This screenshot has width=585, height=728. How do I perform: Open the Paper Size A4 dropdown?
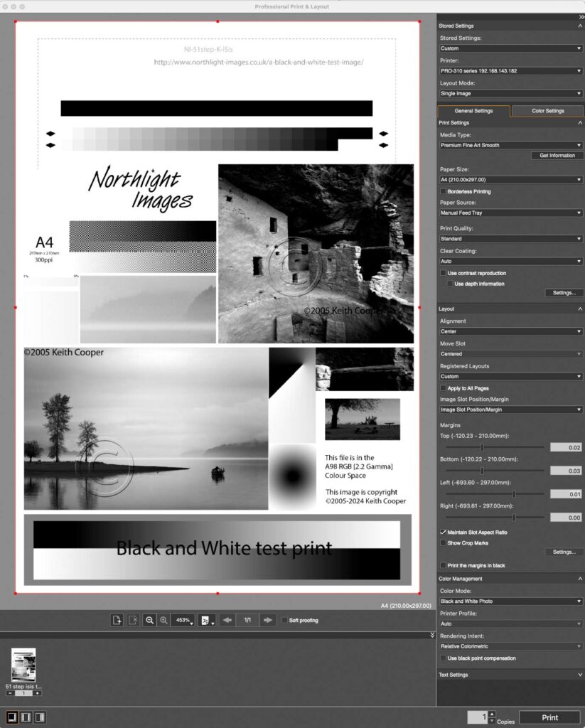[510, 180]
